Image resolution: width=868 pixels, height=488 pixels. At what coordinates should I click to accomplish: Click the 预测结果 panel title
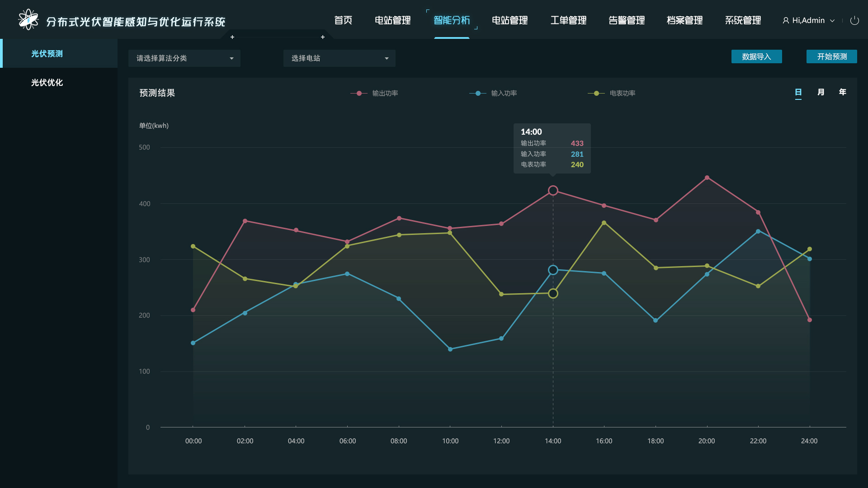[x=157, y=93]
